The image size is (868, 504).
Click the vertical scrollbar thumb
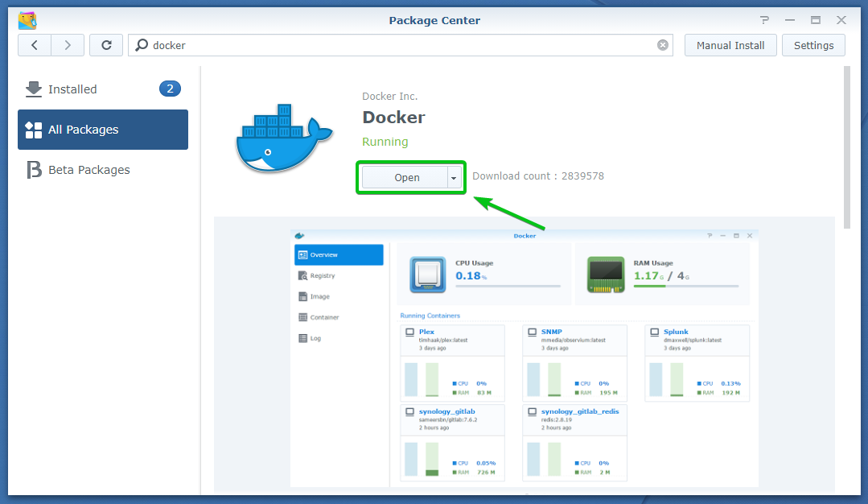pyautogui.click(x=846, y=147)
